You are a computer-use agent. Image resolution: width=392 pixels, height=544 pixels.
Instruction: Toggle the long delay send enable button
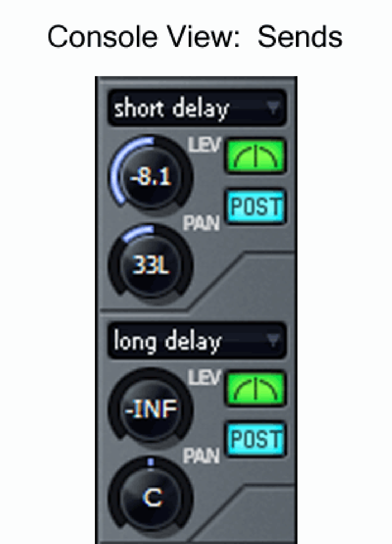[x=256, y=389]
